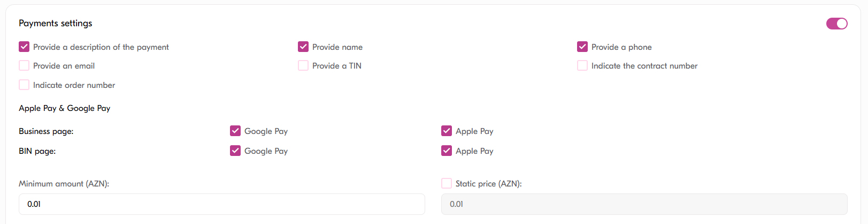Uncheck the Provide name checkbox
The image size is (868, 224).
[303, 47]
